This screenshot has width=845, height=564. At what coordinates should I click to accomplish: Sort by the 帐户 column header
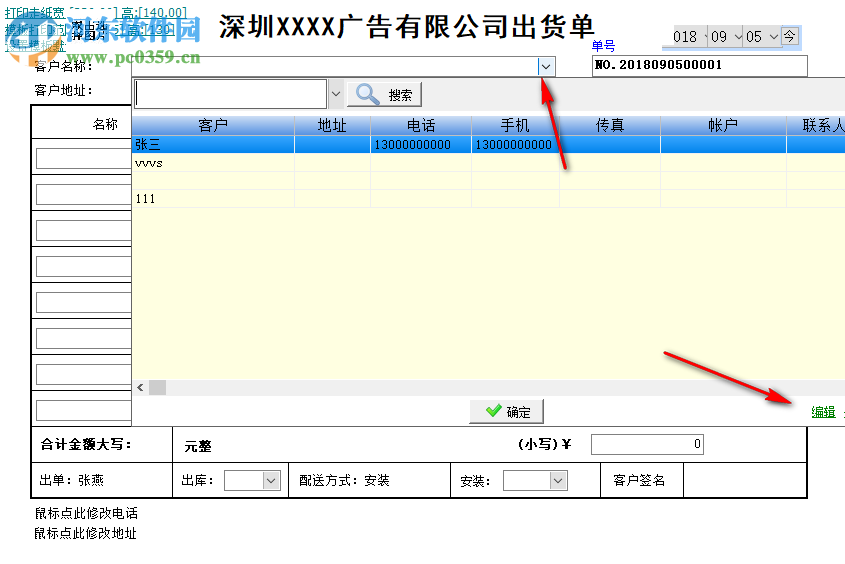click(723, 126)
